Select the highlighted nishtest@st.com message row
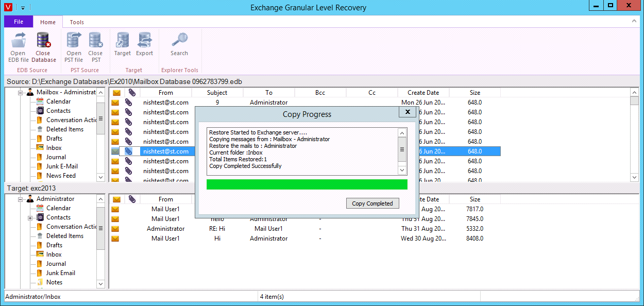This screenshot has width=644, height=306. click(305, 151)
